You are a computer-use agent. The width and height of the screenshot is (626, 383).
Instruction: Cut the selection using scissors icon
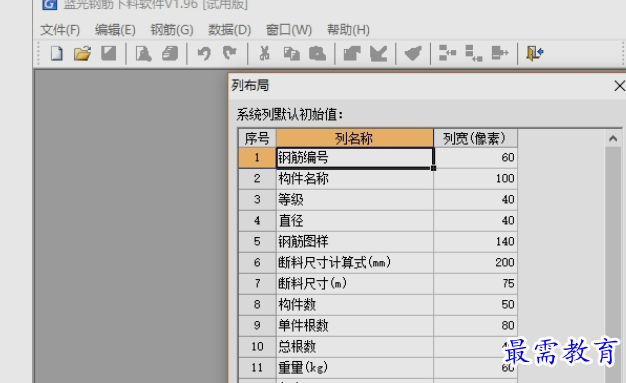pos(264,53)
